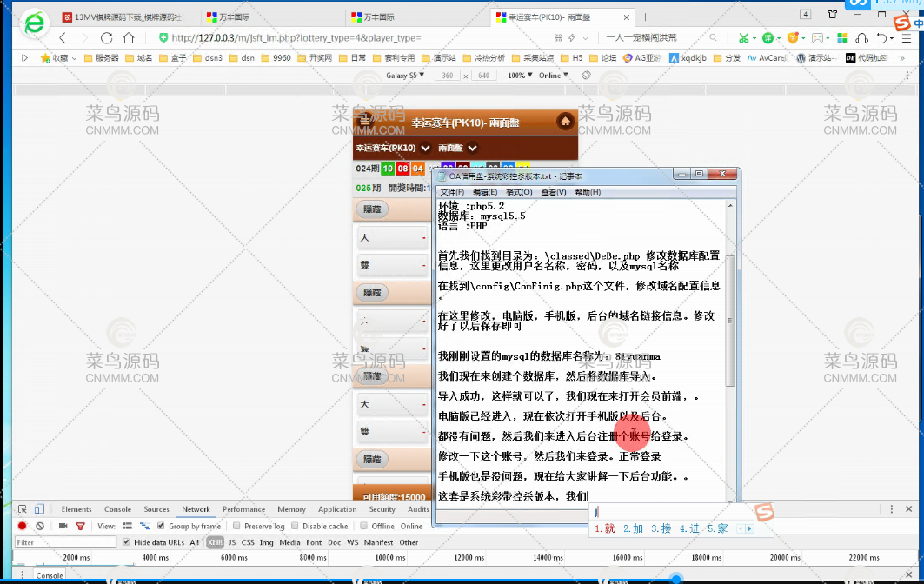This screenshot has width=924, height=584.
Task: Toggle the device toolbar icon in DevTools
Action: click(x=39, y=509)
